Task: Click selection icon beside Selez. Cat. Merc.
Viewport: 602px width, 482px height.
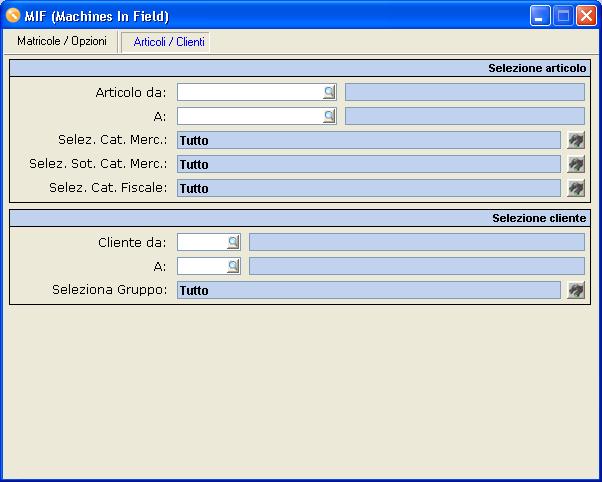Action: [x=575, y=140]
